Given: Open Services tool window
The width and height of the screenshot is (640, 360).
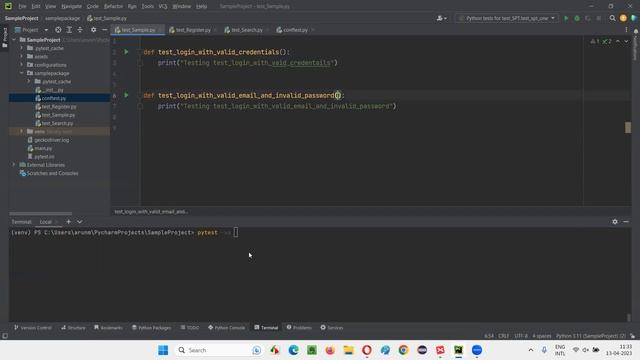Looking at the screenshot, I should [332, 327].
